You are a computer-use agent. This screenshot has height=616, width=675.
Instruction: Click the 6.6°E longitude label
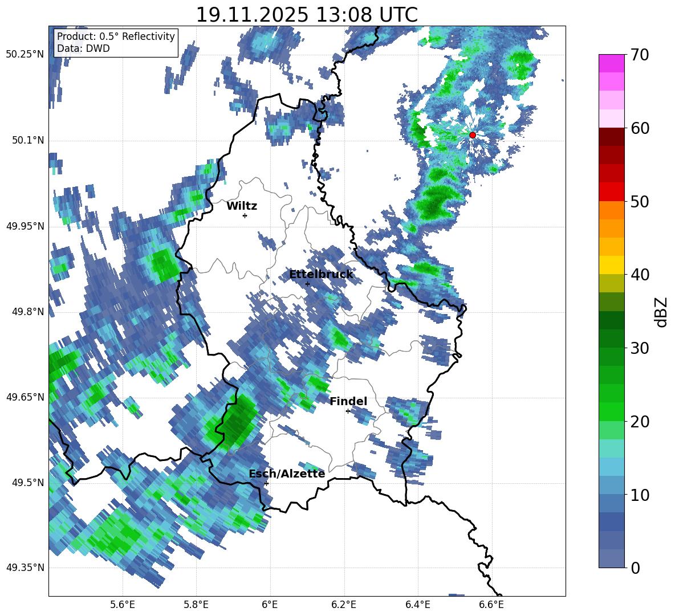click(x=491, y=605)
